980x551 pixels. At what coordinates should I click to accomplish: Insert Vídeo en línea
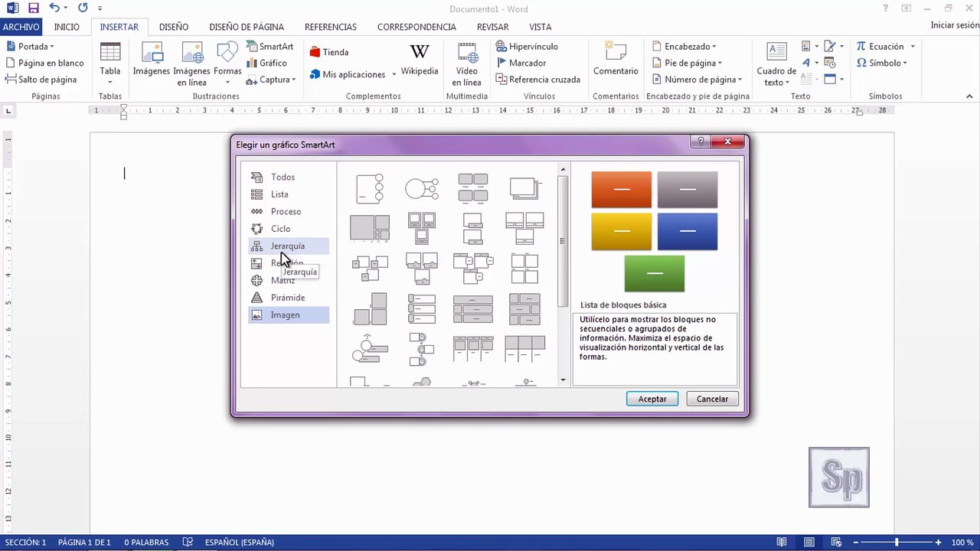point(466,64)
